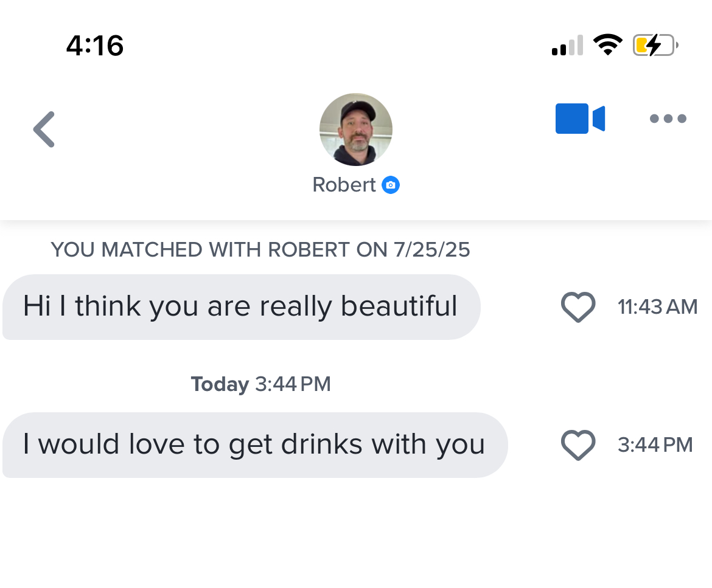Tap the "You matched with Robert" banner
Image resolution: width=712 pixels, height=588 pixels.
pyautogui.click(x=260, y=250)
